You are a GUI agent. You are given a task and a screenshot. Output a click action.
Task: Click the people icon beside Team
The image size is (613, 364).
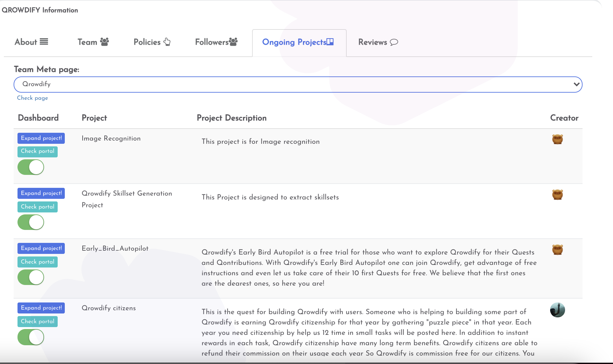coord(104,42)
